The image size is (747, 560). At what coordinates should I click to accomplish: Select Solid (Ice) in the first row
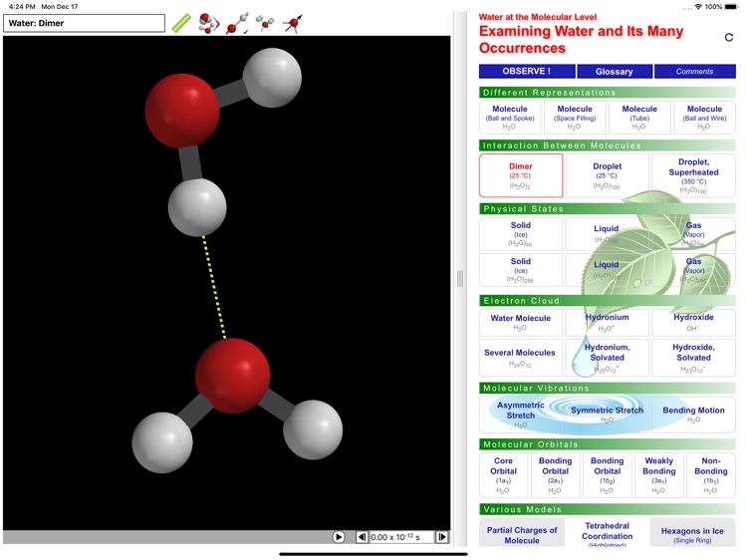tap(521, 234)
